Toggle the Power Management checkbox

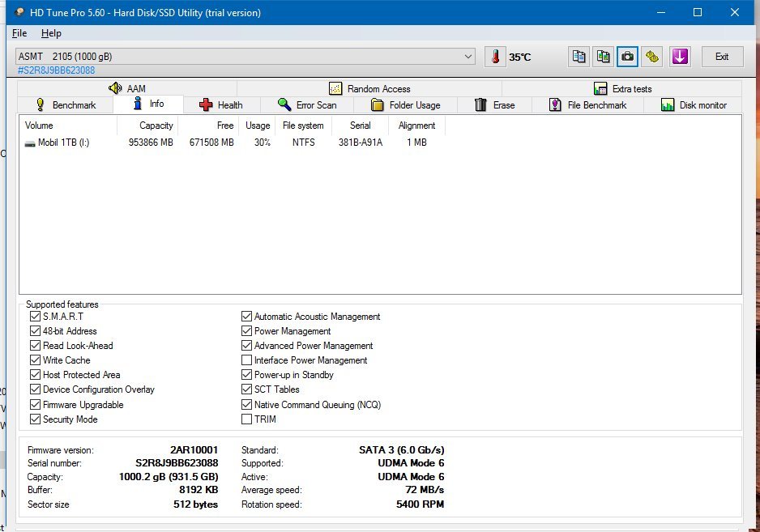point(246,331)
